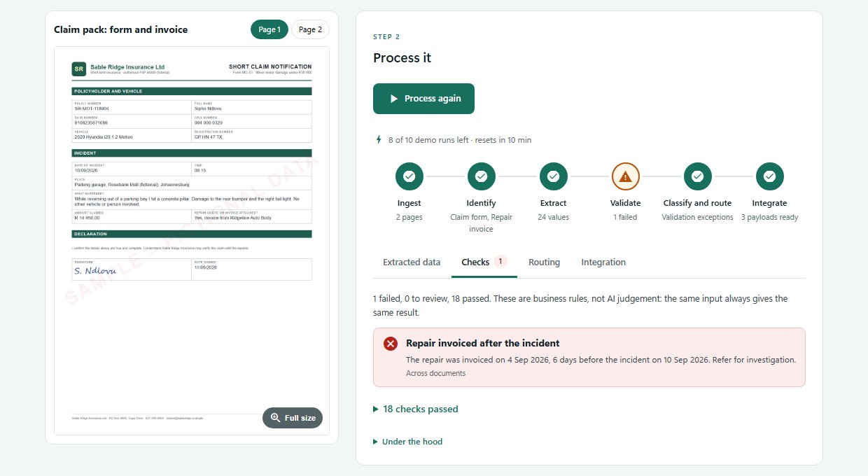Open the Integration tab

tap(603, 262)
